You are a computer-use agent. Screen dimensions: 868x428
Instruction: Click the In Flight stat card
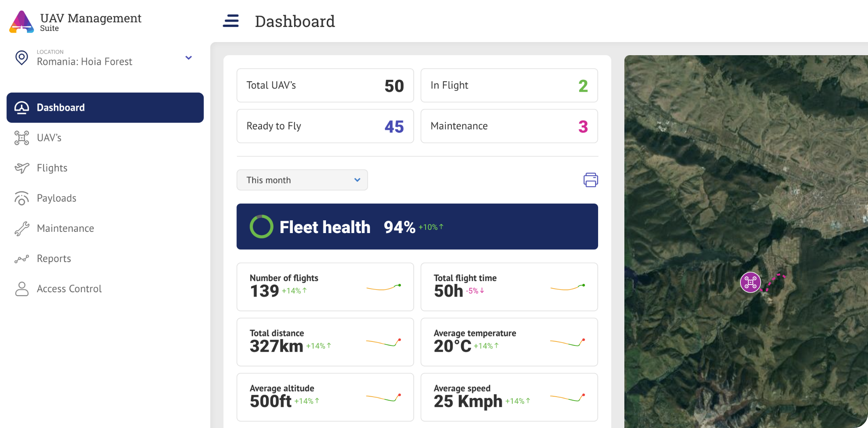coord(509,85)
